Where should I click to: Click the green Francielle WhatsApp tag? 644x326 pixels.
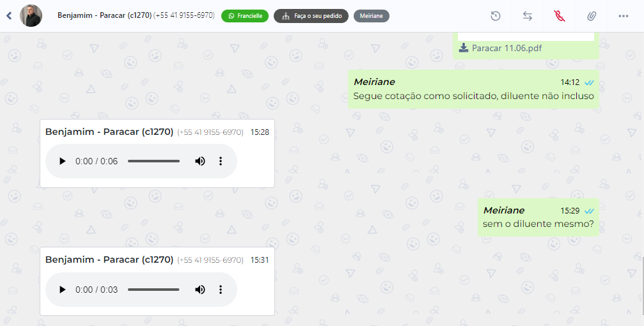245,16
